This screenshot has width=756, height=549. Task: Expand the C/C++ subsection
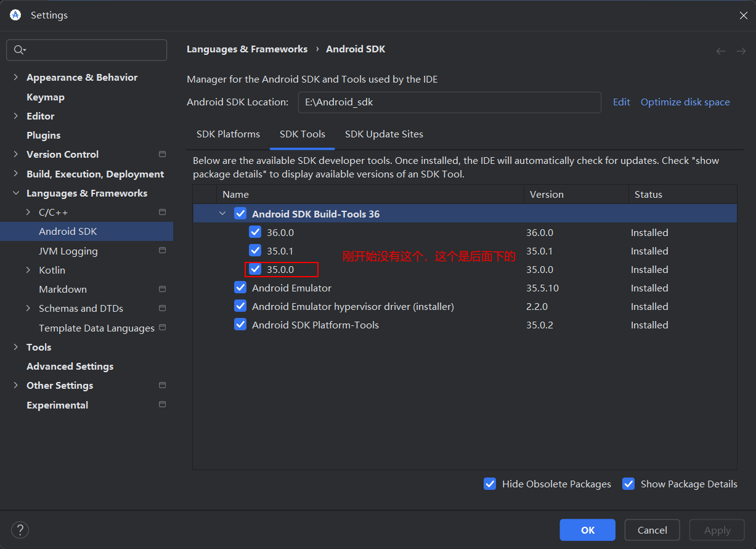pos(28,212)
